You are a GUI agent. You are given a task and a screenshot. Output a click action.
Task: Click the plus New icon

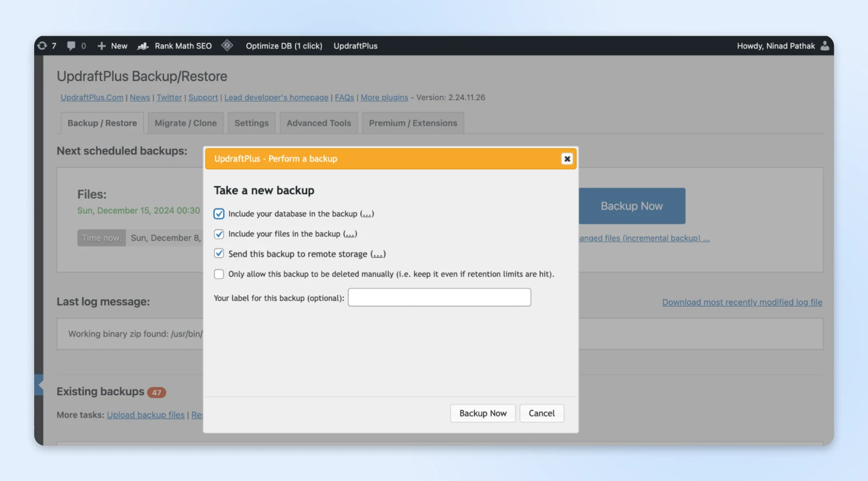pyautogui.click(x=101, y=46)
